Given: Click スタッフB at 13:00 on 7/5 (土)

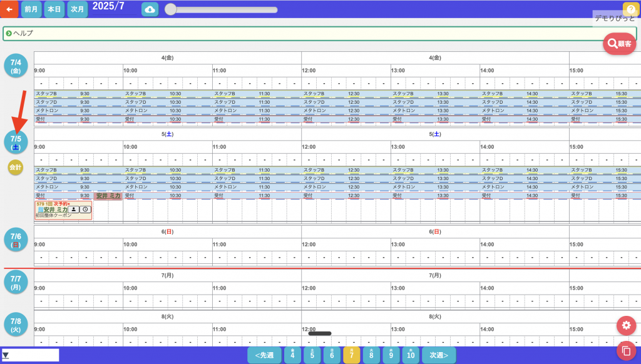Looking at the screenshot, I should 403,170.
